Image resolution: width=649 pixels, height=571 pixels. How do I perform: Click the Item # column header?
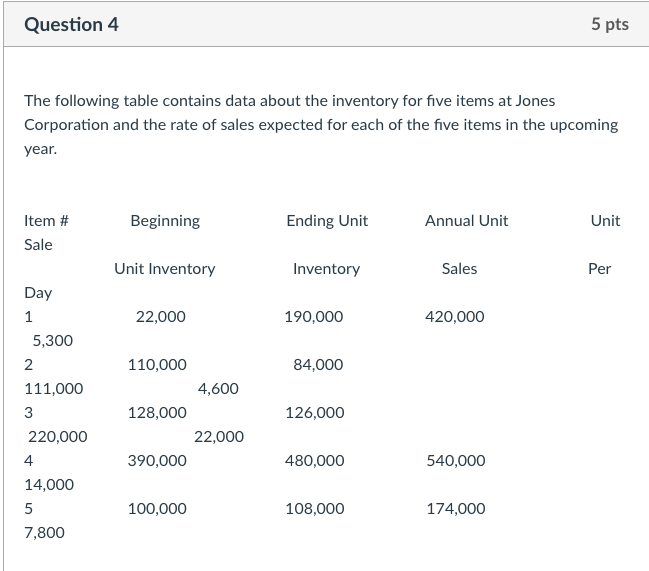point(45,221)
